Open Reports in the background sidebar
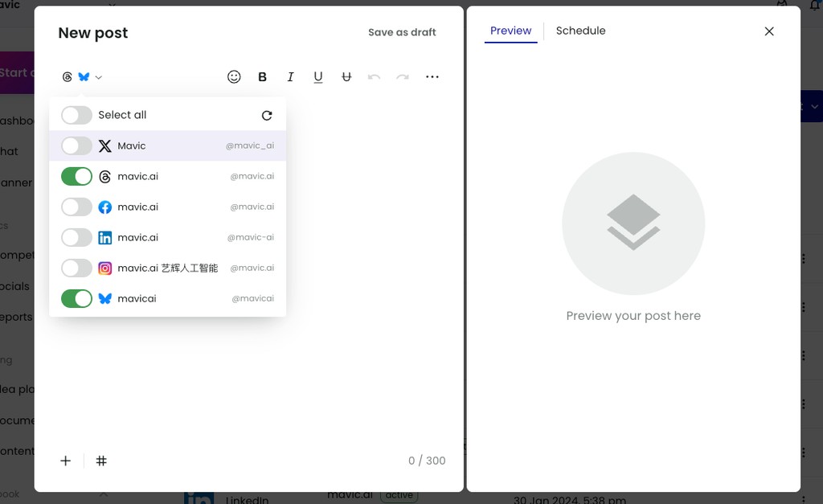 point(16,317)
